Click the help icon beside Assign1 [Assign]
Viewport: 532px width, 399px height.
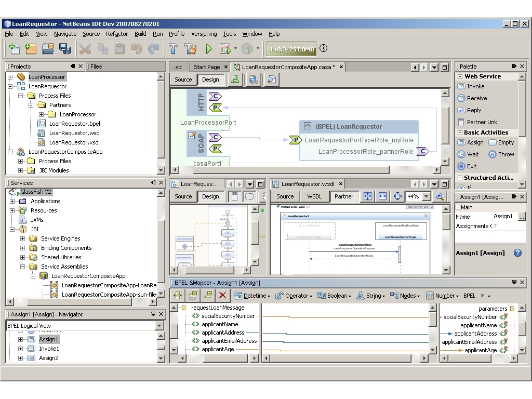click(x=517, y=253)
